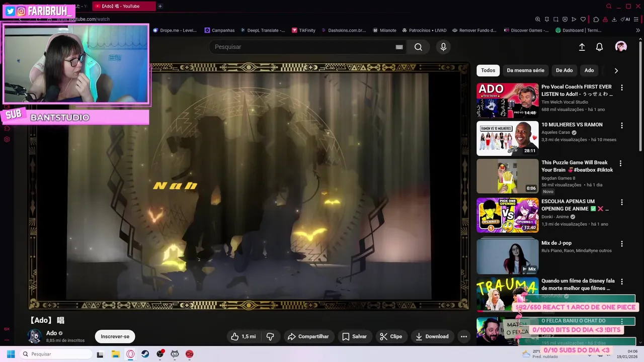Open the Campanhas bookmark
This screenshot has height=362, width=644.
[219, 30]
